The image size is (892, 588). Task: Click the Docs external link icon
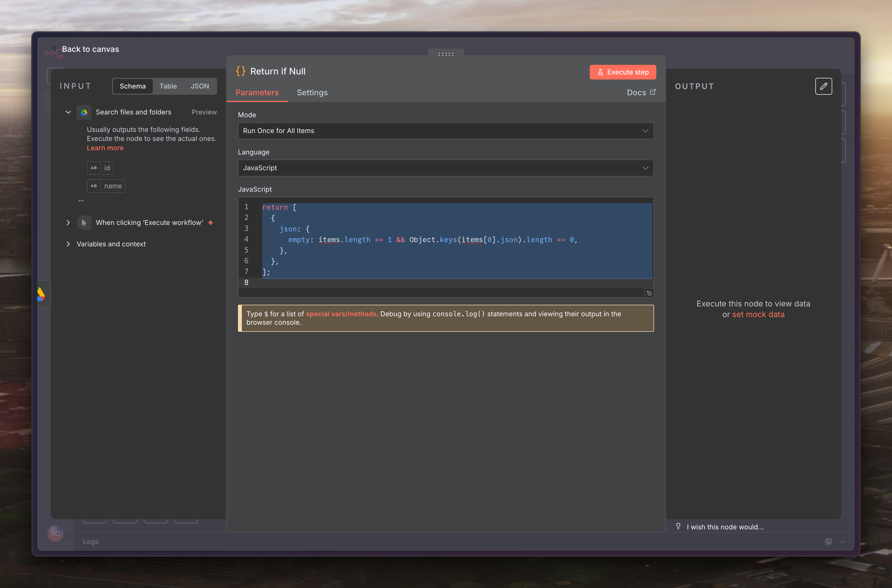pos(653,92)
